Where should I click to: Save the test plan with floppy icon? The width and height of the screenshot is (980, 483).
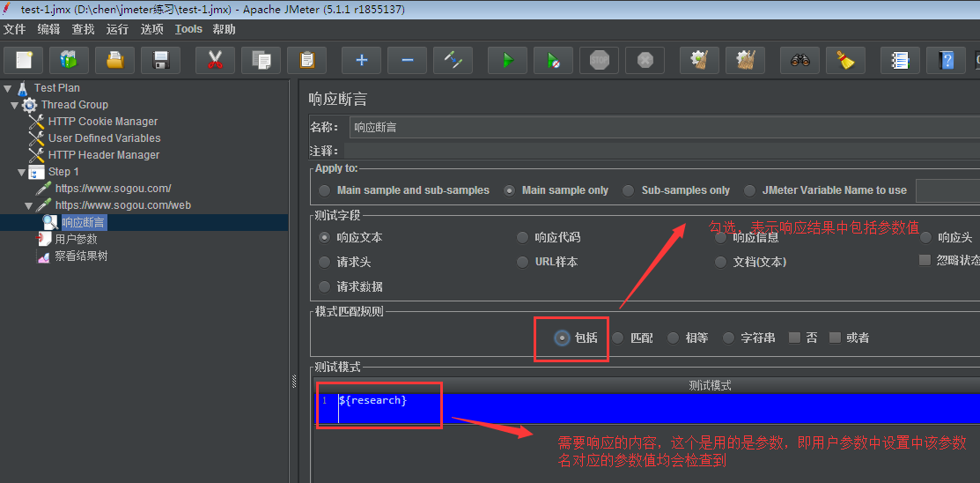pos(160,60)
